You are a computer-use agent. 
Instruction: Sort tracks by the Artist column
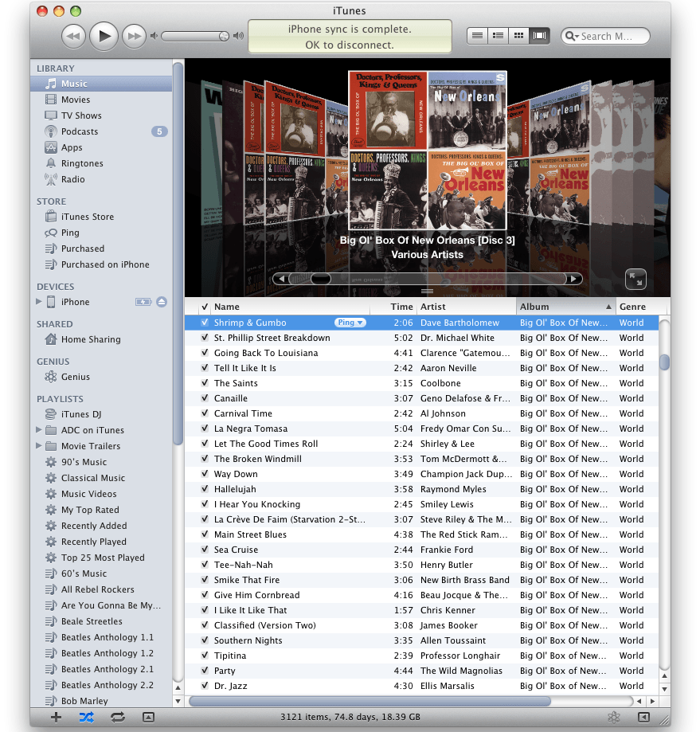tap(466, 307)
